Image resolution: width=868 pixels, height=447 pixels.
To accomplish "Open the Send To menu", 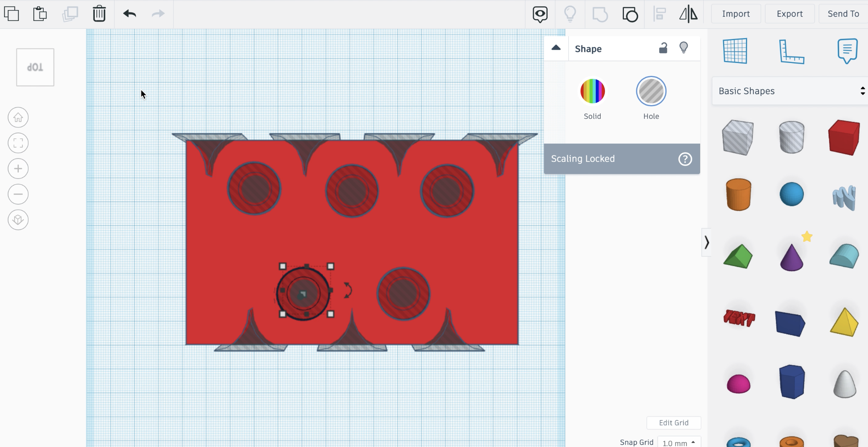I will [843, 14].
